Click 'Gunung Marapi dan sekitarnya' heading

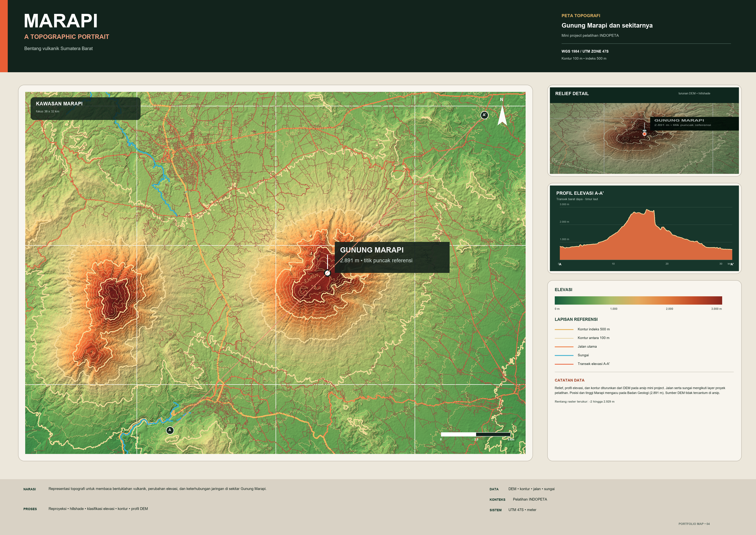click(x=607, y=25)
